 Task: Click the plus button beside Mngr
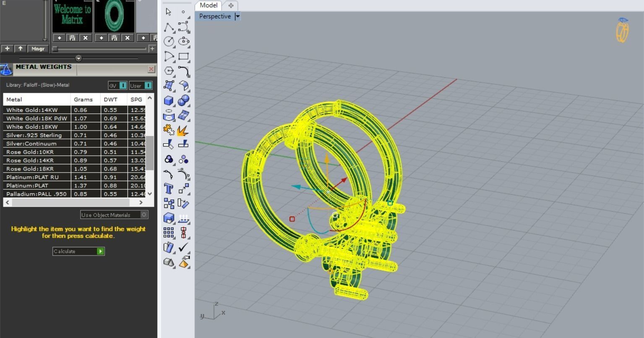click(x=7, y=49)
